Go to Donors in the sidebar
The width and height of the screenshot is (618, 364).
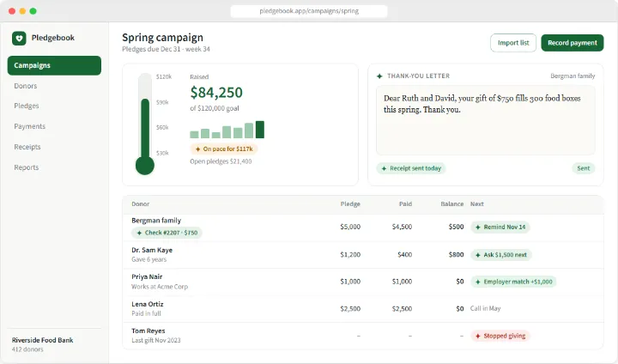coord(26,86)
